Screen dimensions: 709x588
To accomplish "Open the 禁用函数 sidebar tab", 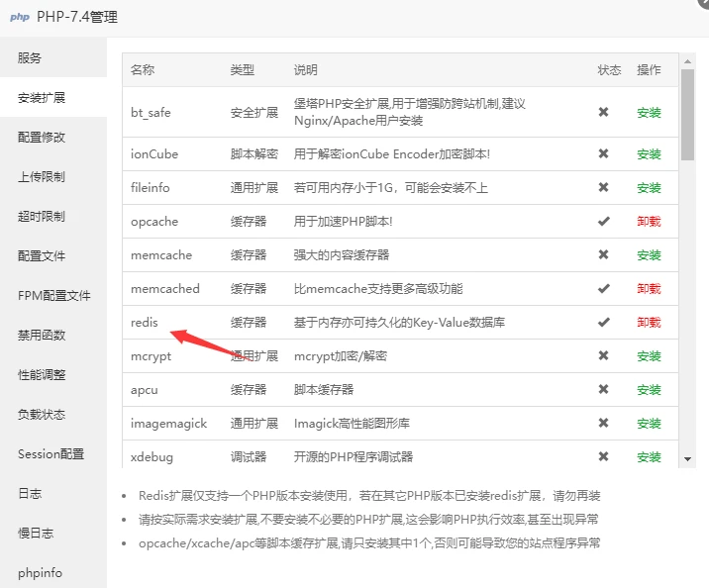I will (42, 336).
